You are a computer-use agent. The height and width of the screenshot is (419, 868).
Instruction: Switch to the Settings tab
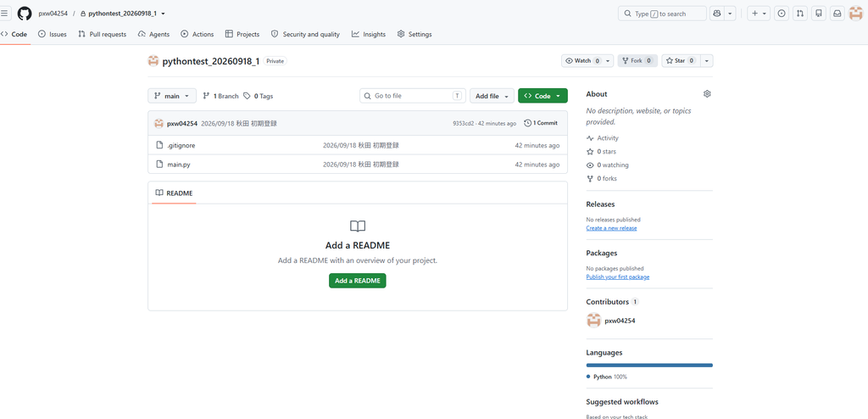pyautogui.click(x=414, y=35)
